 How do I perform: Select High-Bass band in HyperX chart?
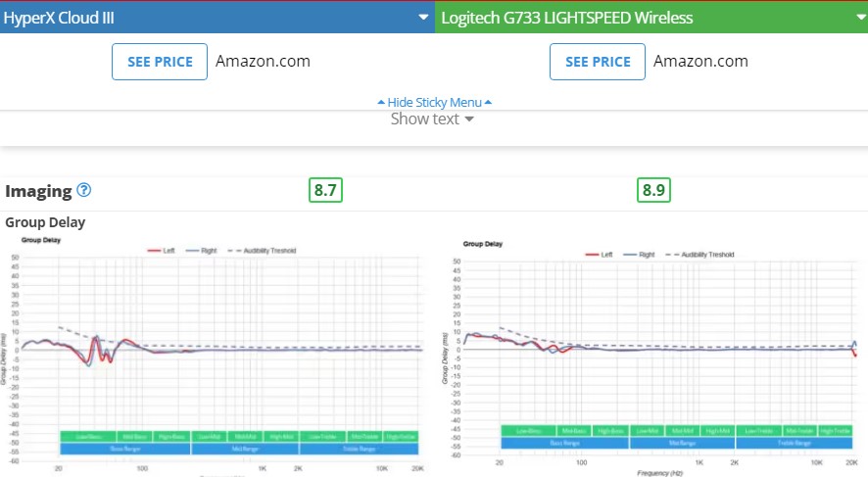pos(171,437)
